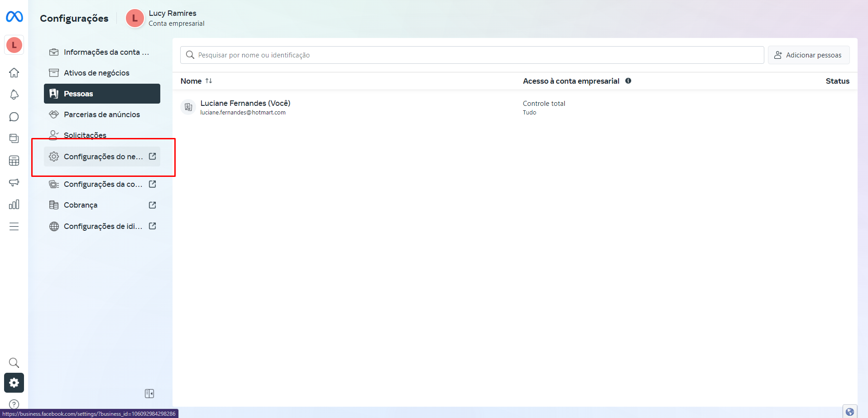
Task: Click the Meta logo icon
Action: (14, 17)
